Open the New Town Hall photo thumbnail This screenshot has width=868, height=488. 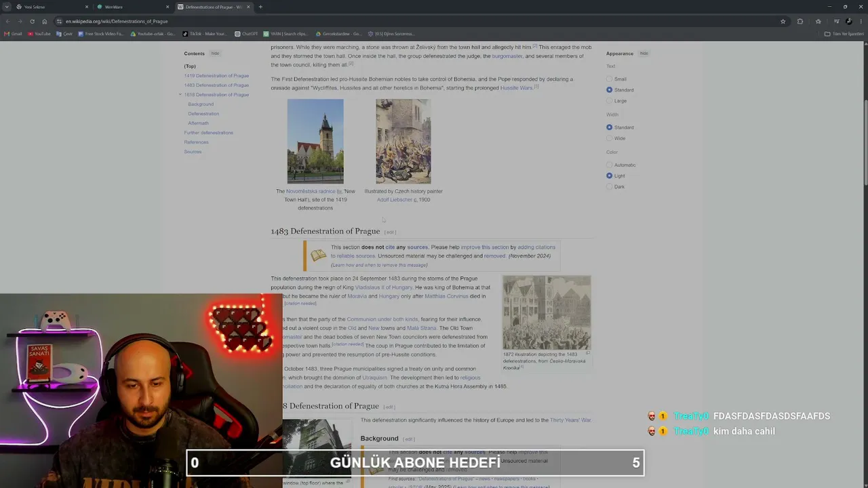(315, 142)
